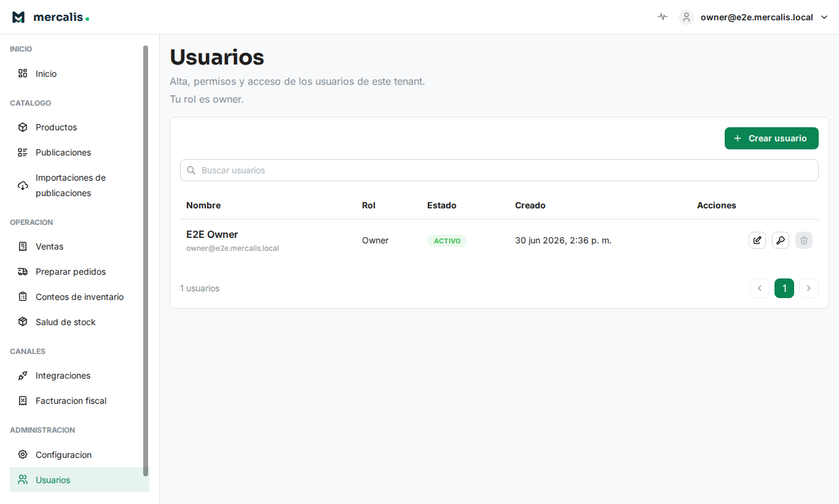Click the edit user pencil icon
The height and width of the screenshot is (504, 839).
757,240
